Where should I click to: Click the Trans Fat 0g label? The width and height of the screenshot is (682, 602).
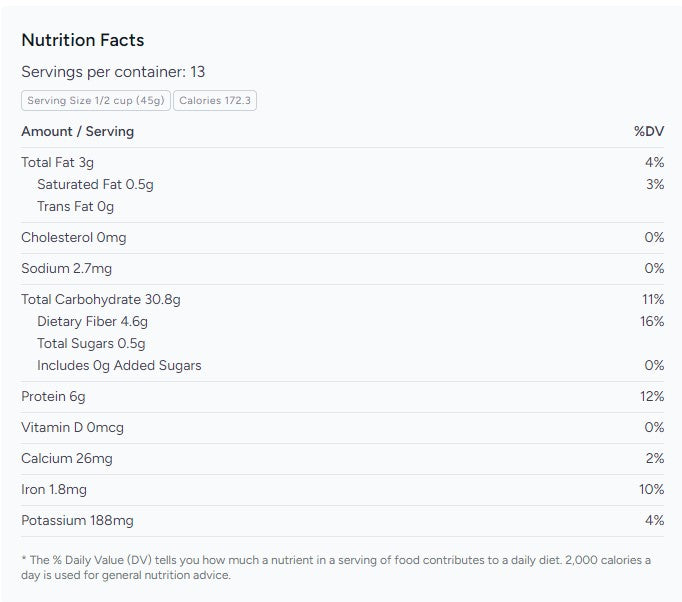pyautogui.click(x=75, y=206)
